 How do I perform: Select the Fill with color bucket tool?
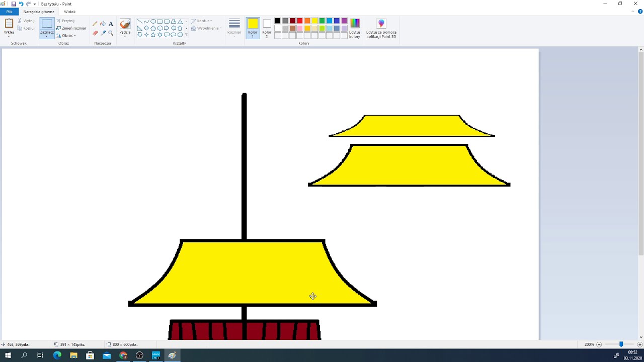[103, 24]
